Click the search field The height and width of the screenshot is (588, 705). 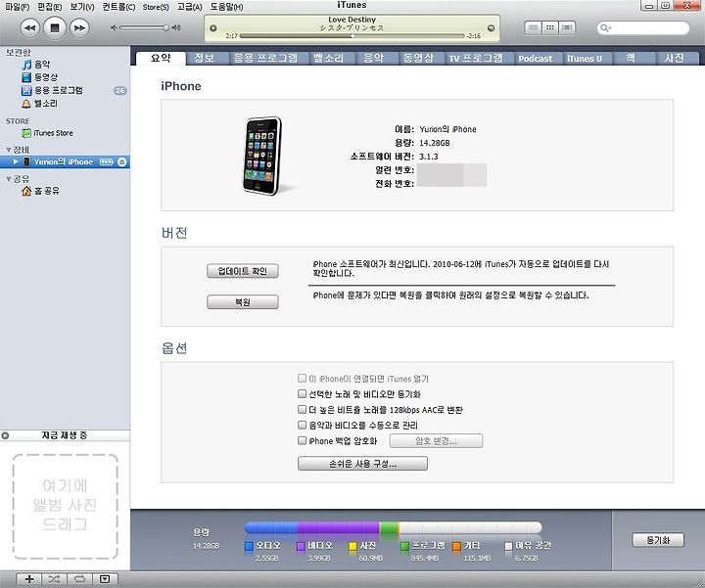pyautogui.click(x=643, y=27)
